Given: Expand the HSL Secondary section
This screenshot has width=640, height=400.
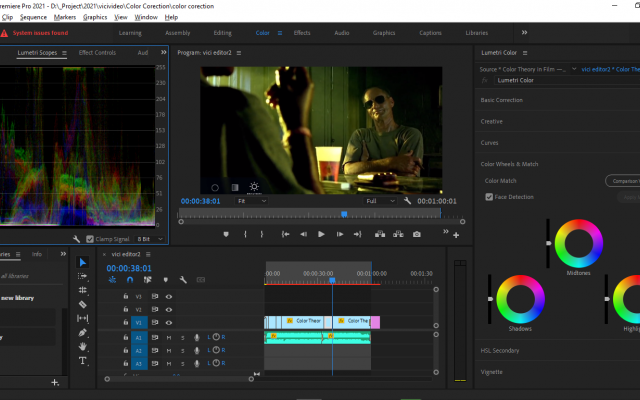Looking at the screenshot, I should [500, 351].
